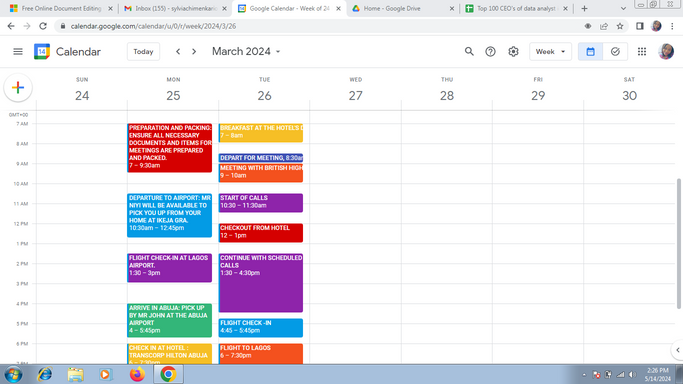This screenshot has width=683, height=384.
Task: Go to previous week arrow
Action: click(178, 51)
